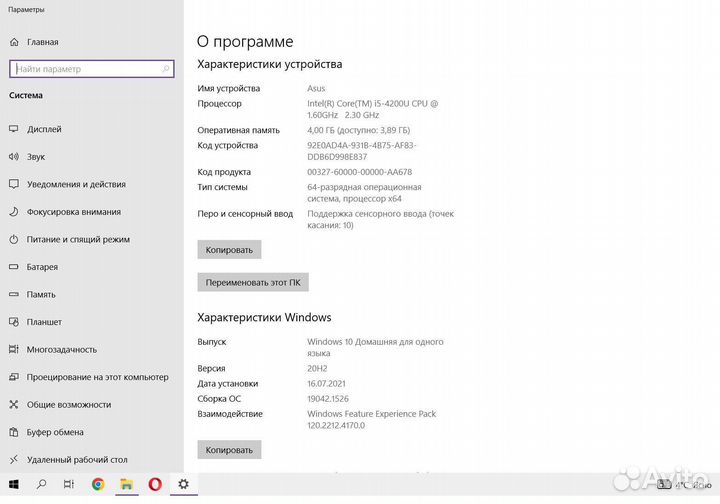Open the Звук settings section
Screen dimensions: 720x504
(36, 157)
